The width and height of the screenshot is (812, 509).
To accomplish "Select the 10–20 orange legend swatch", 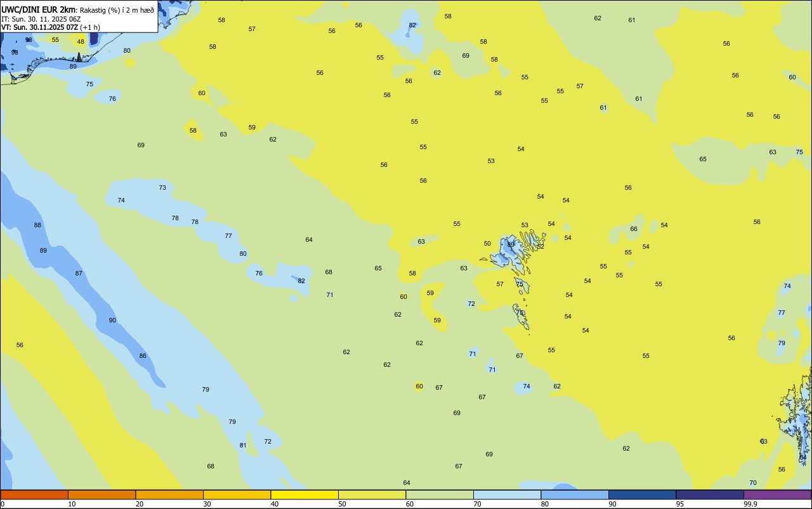I will pyautogui.click(x=101, y=494).
